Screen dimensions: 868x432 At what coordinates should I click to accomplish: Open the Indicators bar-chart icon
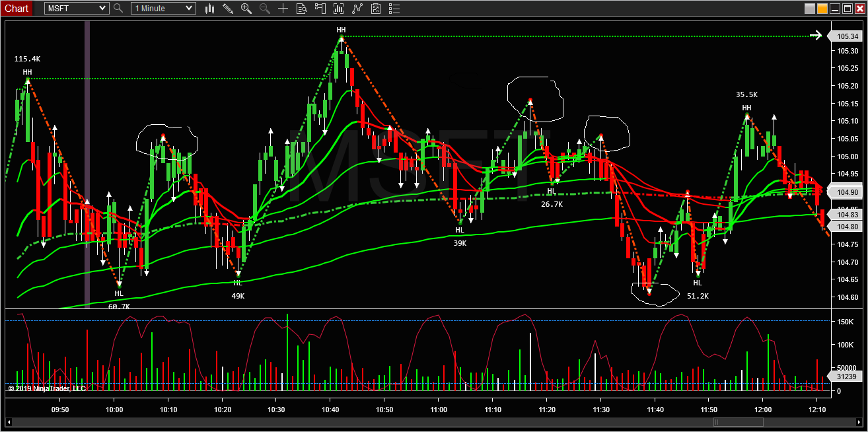pyautogui.click(x=339, y=8)
